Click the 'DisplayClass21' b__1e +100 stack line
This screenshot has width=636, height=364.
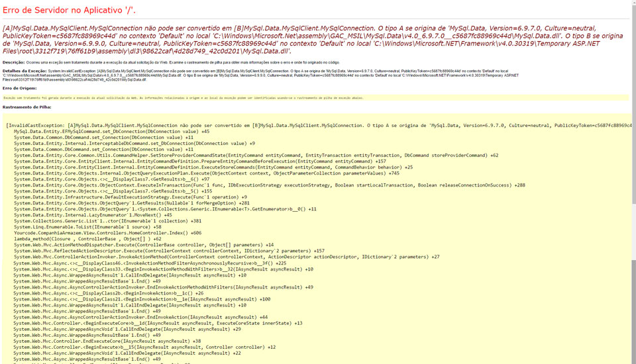142,299
